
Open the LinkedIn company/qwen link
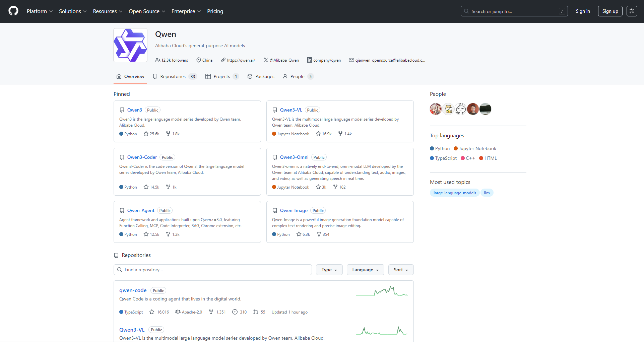point(324,60)
